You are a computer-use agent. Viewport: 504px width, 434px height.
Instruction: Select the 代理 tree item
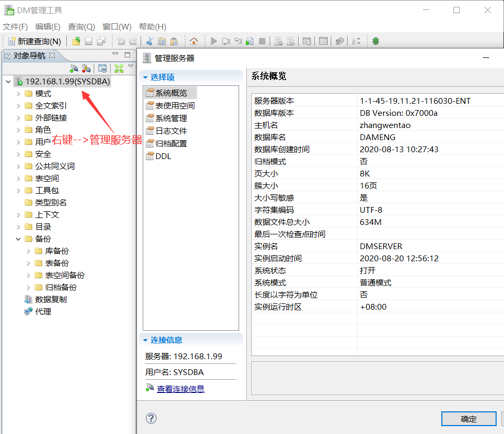43,312
